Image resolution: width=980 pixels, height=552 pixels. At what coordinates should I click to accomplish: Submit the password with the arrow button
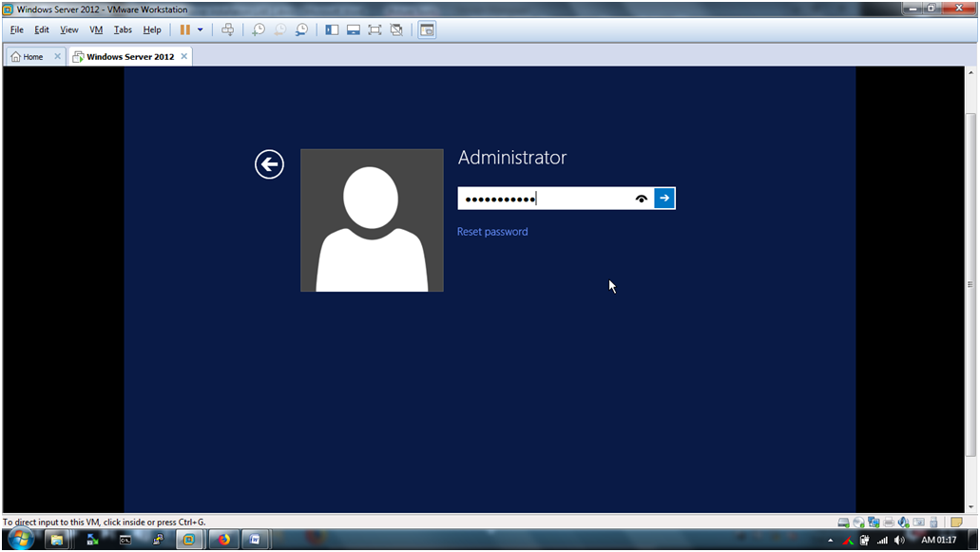pos(664,199)
